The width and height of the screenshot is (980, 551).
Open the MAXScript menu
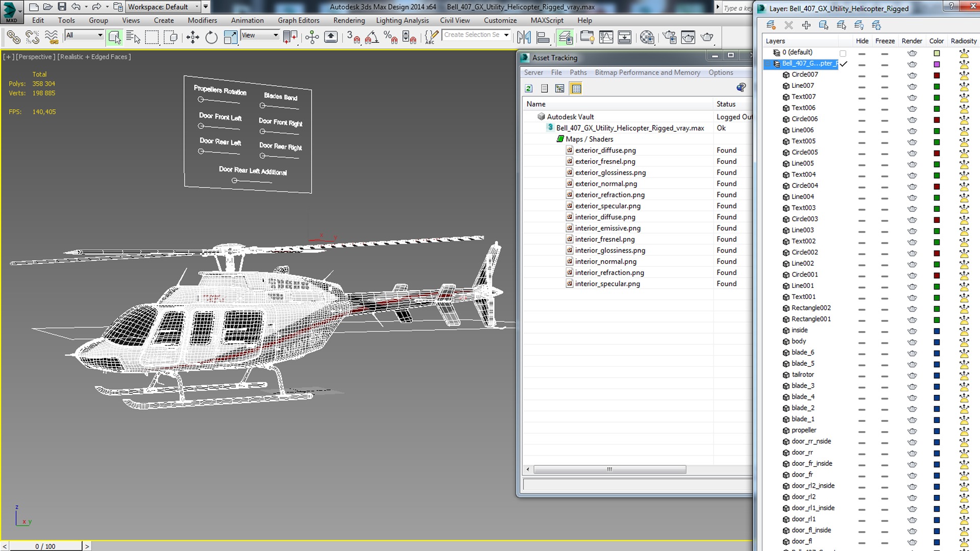coord(547,20)
